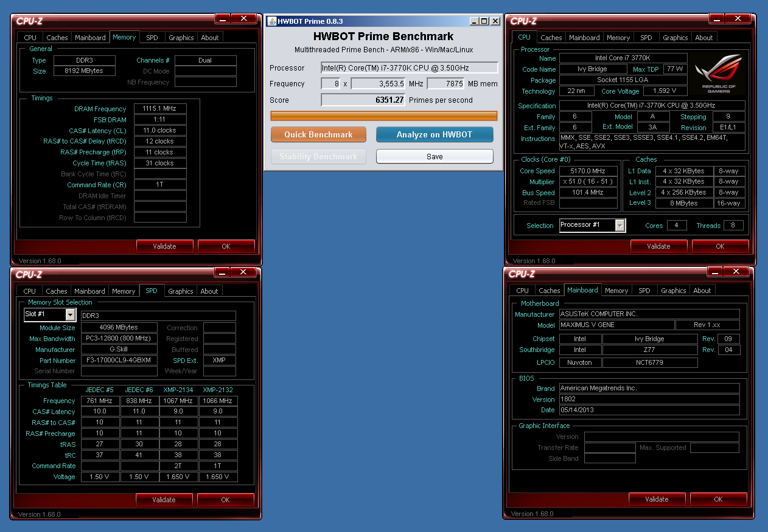Click Validate in SPD CPU-Z window
This screenshot has height=532, width=768.
pos(164,500)
